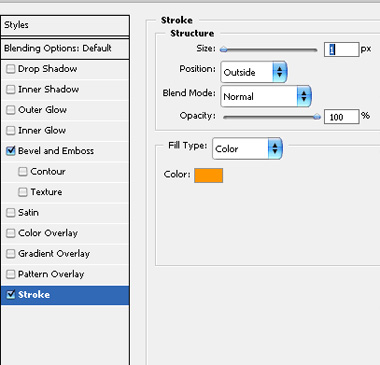
Task: Open the Blend Mode dropdown set to Normal
Action: pos(266,96)
